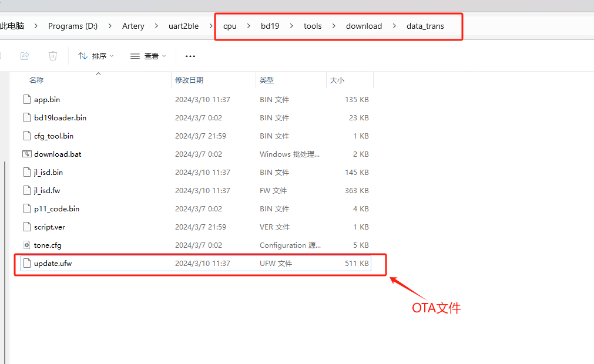The image size is (594, 364).
Task: Sort by the 修改日期 column header
Action: [x=189, y=80]
